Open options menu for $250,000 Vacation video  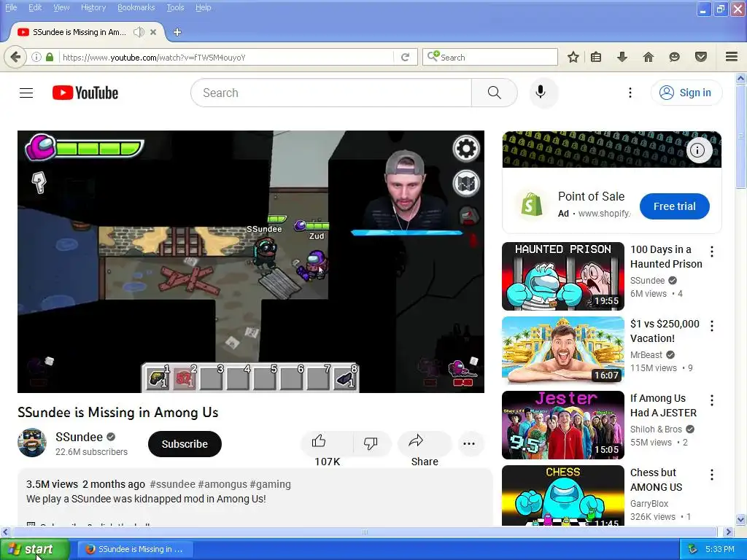712,326
